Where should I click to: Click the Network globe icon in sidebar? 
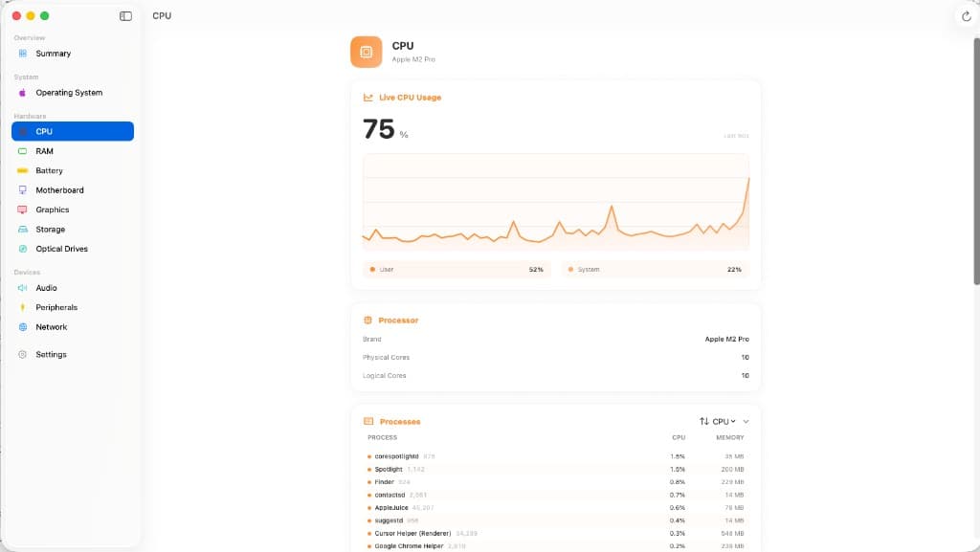(x=23, y=327)
